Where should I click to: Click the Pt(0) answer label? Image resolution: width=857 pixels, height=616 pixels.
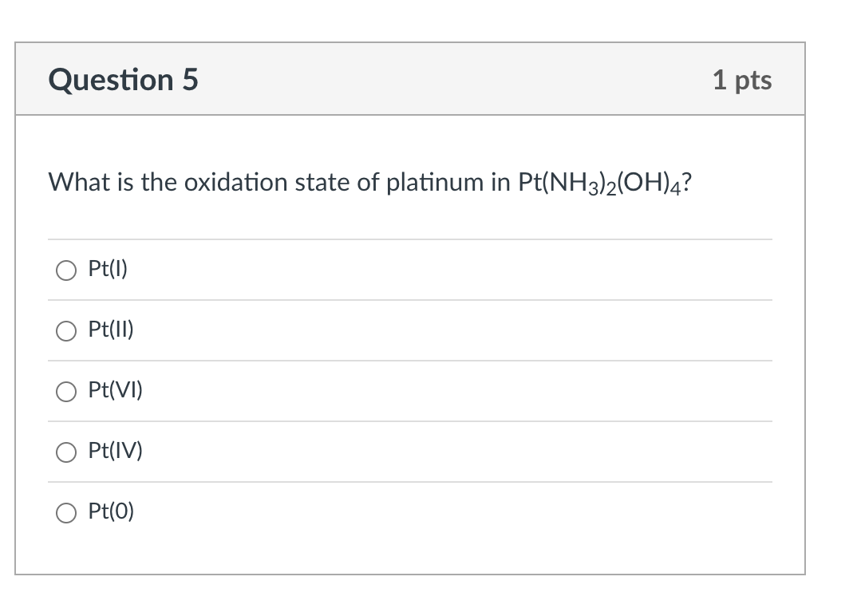[111, 512]
